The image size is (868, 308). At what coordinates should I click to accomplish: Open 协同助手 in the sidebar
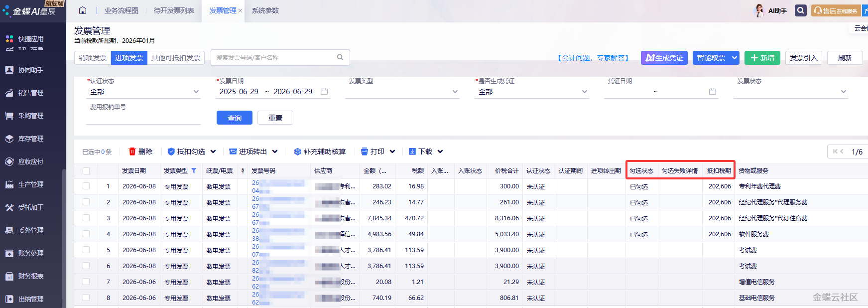pyautogui.click(x=31, y=70)
